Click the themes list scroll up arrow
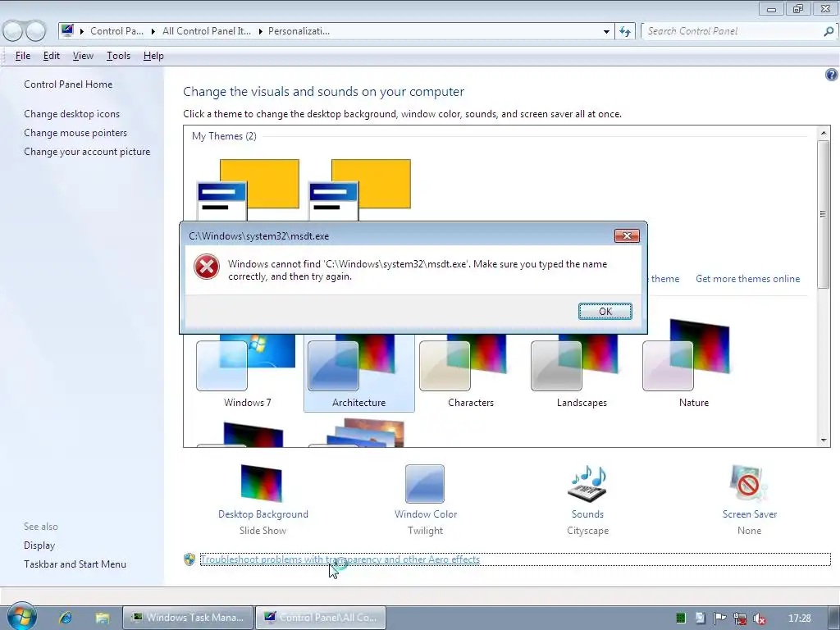This screenshot has width=840, height=630. tap(824, 132)
